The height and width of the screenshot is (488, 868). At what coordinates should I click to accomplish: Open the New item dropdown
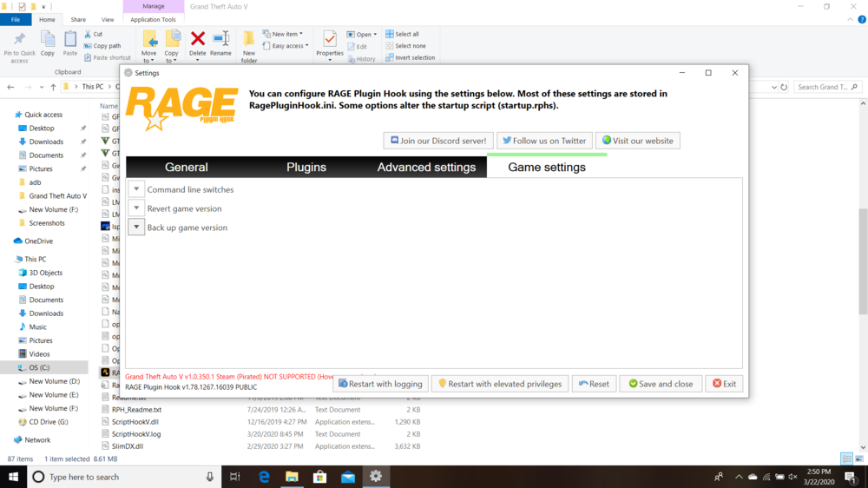[x=282, y=34]
